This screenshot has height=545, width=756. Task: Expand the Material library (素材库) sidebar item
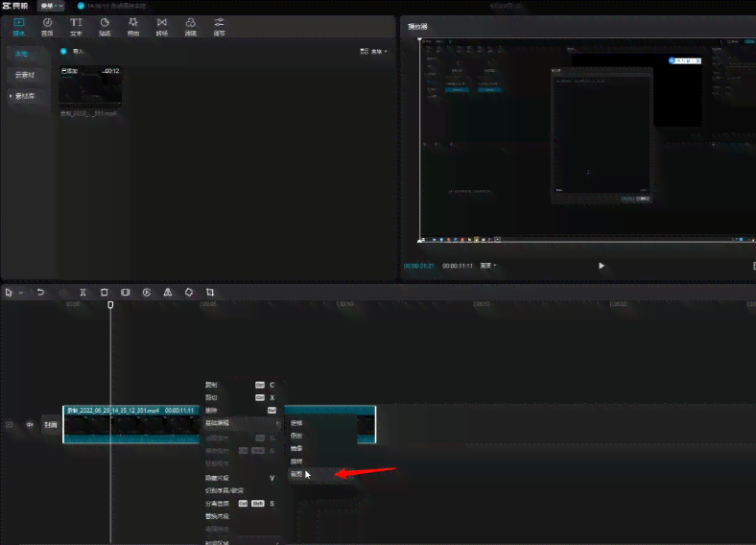(x=25, y=96)
